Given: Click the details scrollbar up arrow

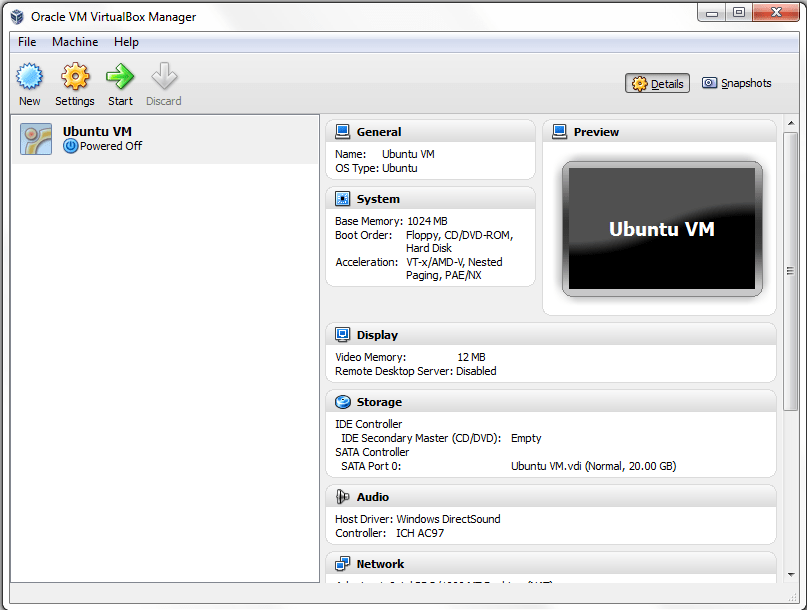Looking at the screenshot, I should pos(791,124).
